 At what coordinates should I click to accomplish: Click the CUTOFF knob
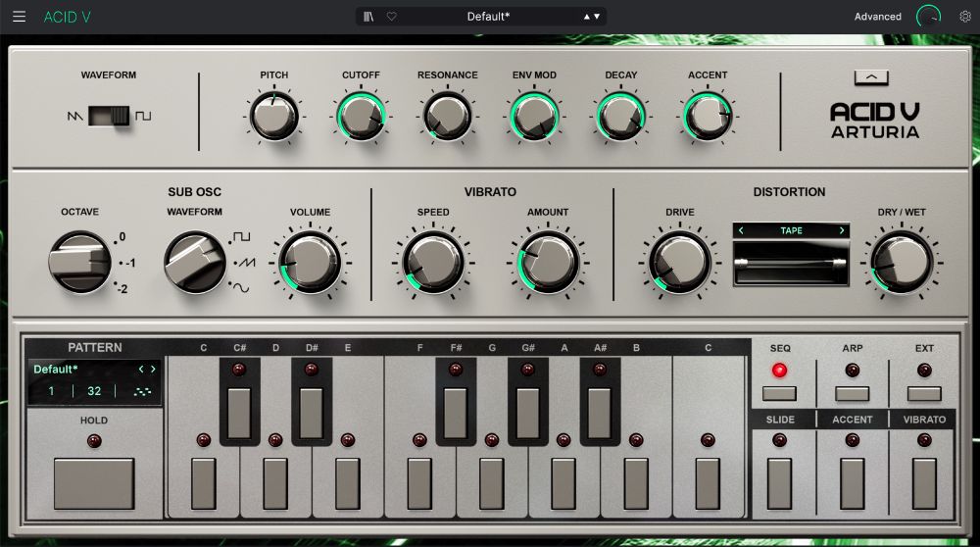tap(361, 117)
